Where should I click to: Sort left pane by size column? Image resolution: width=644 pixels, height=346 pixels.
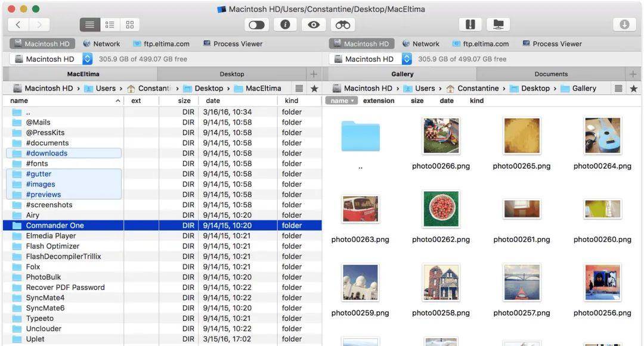coord(179,101)
